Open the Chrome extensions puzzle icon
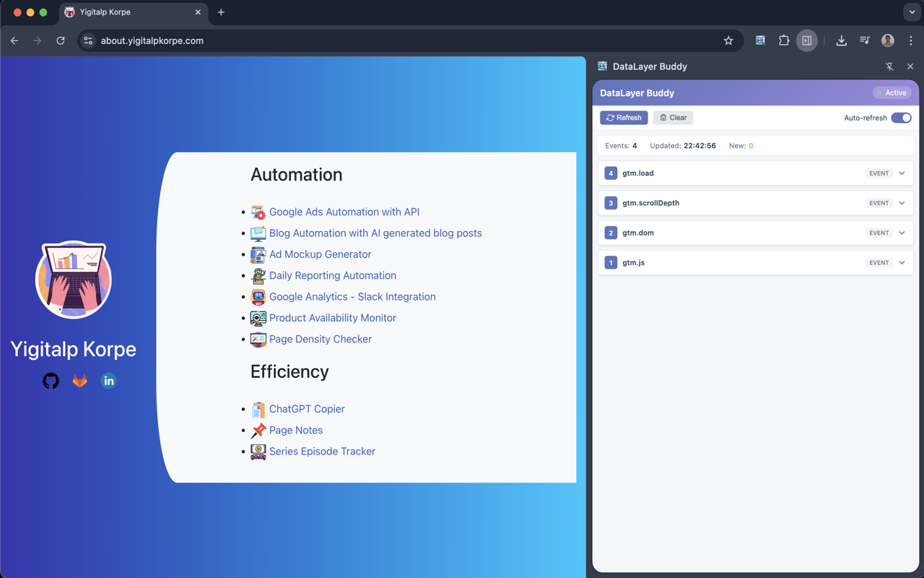The image size is (924, 578). 784,40
